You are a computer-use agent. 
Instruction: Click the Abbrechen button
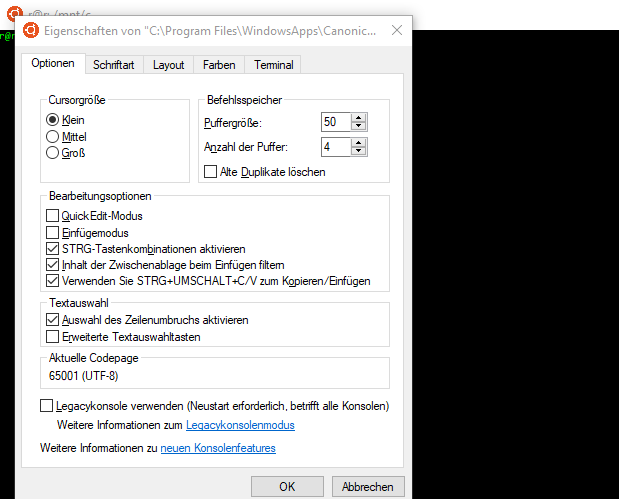click(368, 486)
